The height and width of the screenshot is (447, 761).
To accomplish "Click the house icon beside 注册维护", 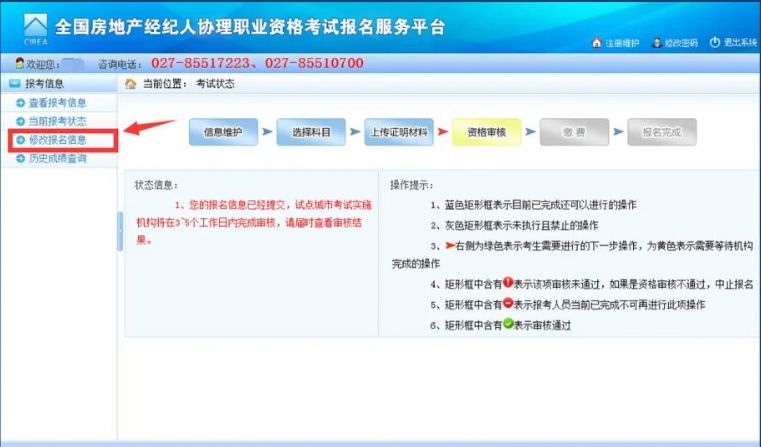I will coord(596,42).
